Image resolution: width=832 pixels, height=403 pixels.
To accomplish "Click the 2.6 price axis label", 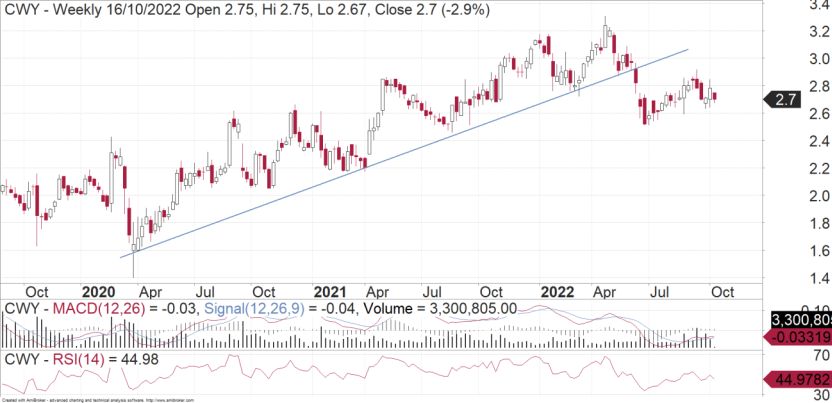I will 819,113.
